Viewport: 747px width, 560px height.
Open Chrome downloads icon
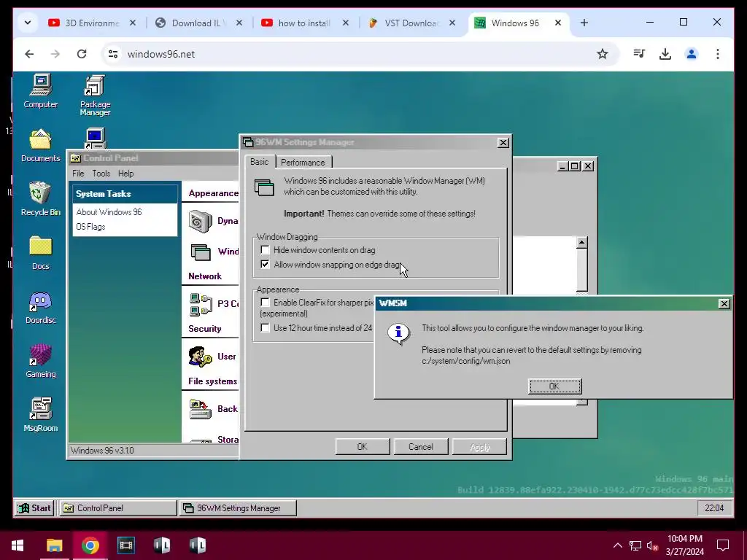pos(665,54)
